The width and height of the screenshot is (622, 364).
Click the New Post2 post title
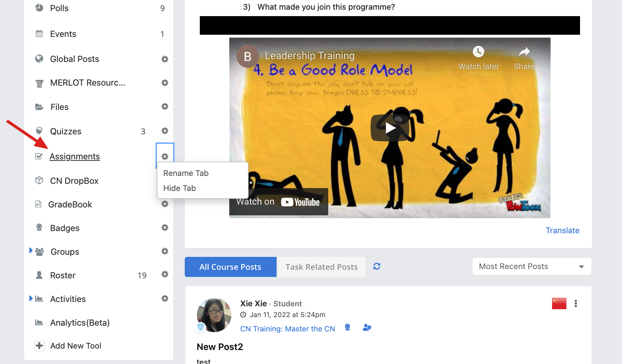(220, 347)
